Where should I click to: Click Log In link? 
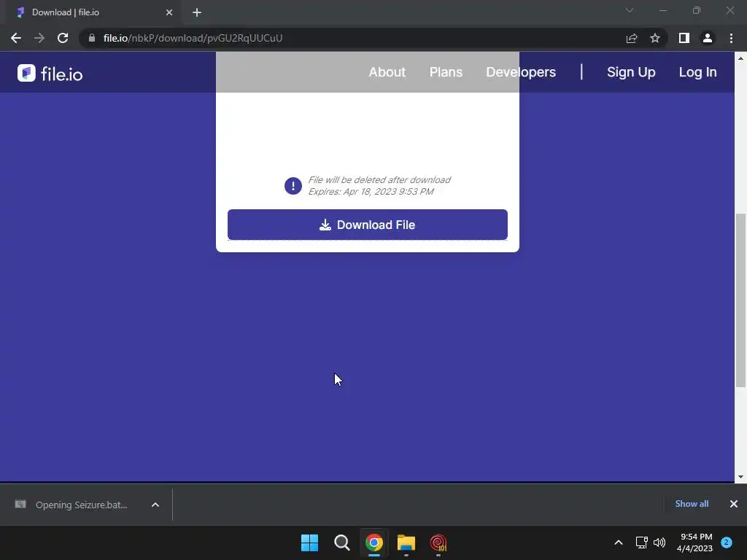tap(697, 72)
